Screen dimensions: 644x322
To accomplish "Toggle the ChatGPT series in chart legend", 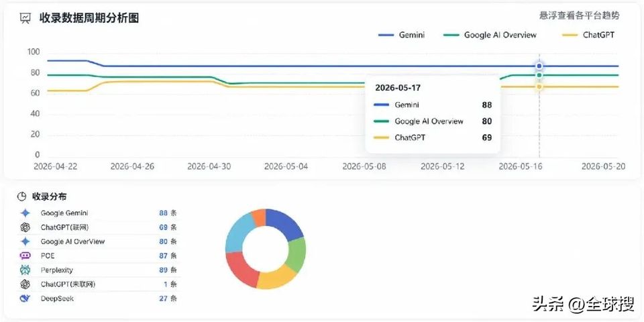I will (x=588, y=36).
